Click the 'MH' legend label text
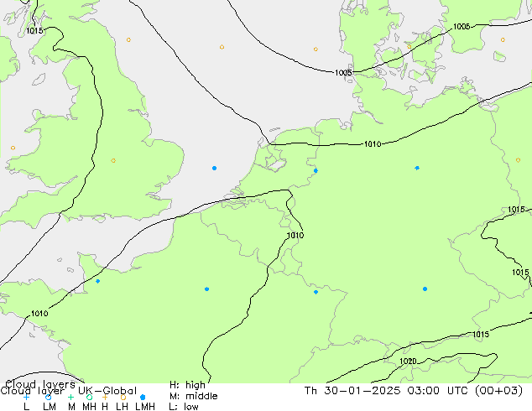532x411 pixels. (x=89, y=406)
